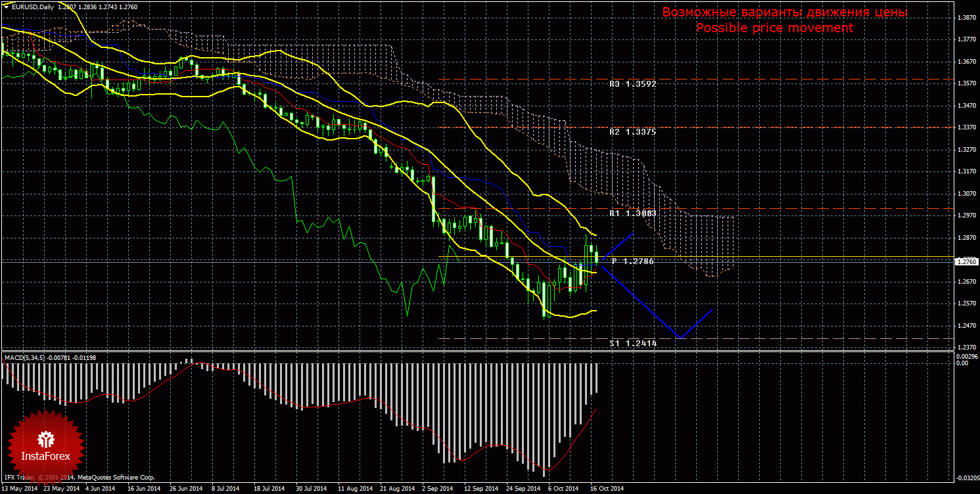
Task: Click the 1.2370 price axis label
Action: 966,348
